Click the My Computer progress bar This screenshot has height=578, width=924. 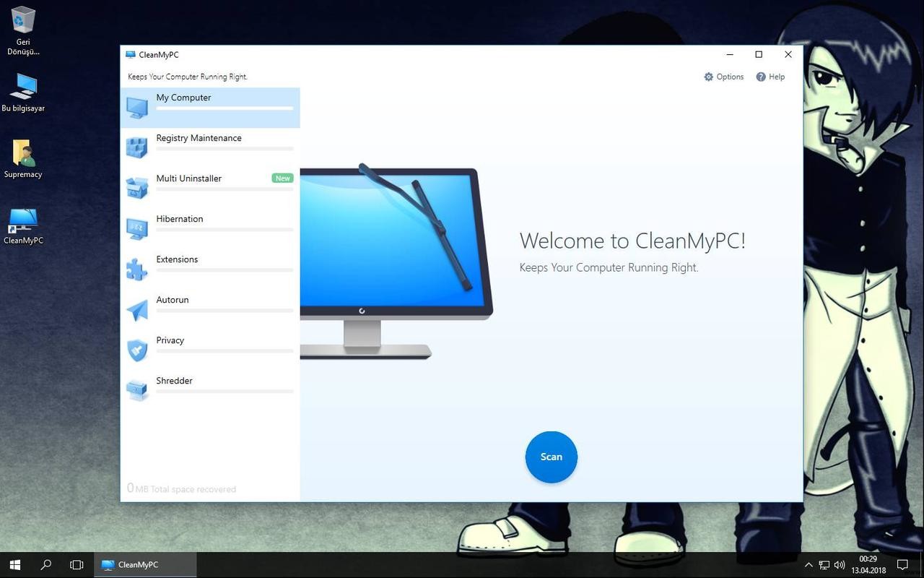[225, 108]
